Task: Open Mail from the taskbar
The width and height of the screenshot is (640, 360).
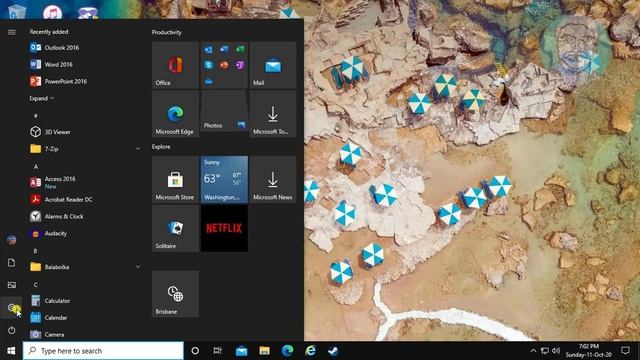Action: [241, 351]
